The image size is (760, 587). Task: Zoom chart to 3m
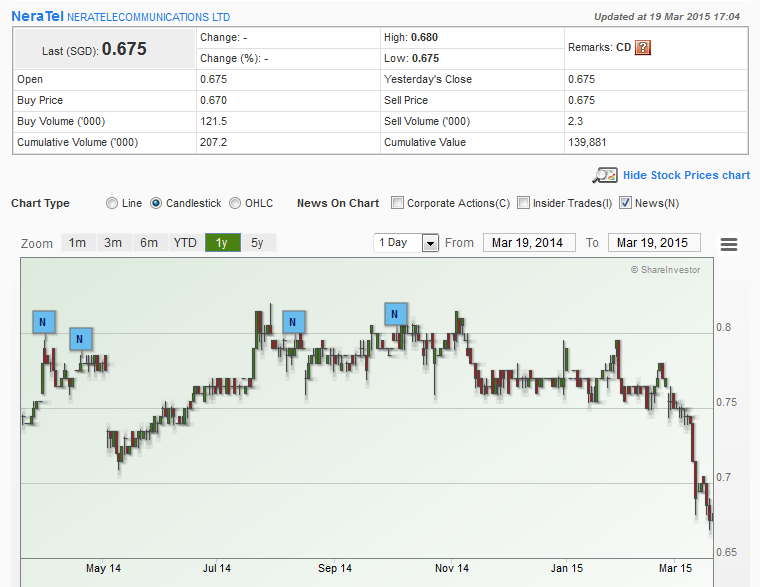(113, 242)
